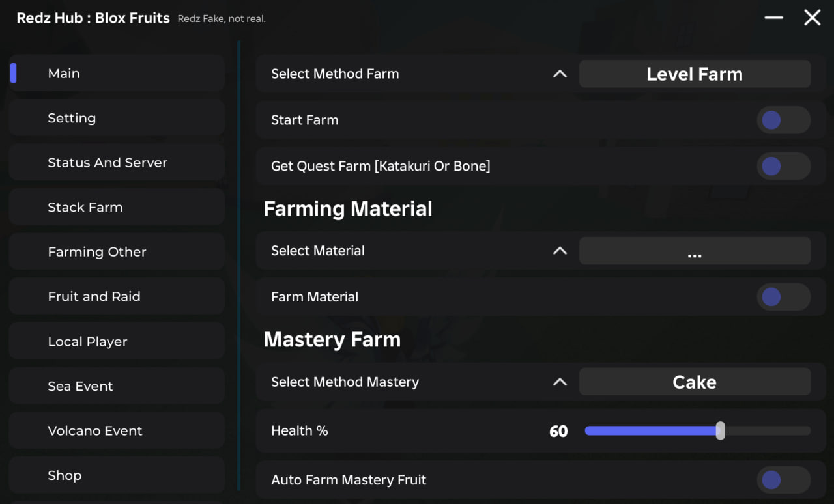Viewport: 834px width, 504px height.
Task: Click the Health % slider handle
Action: coord(720,430)
